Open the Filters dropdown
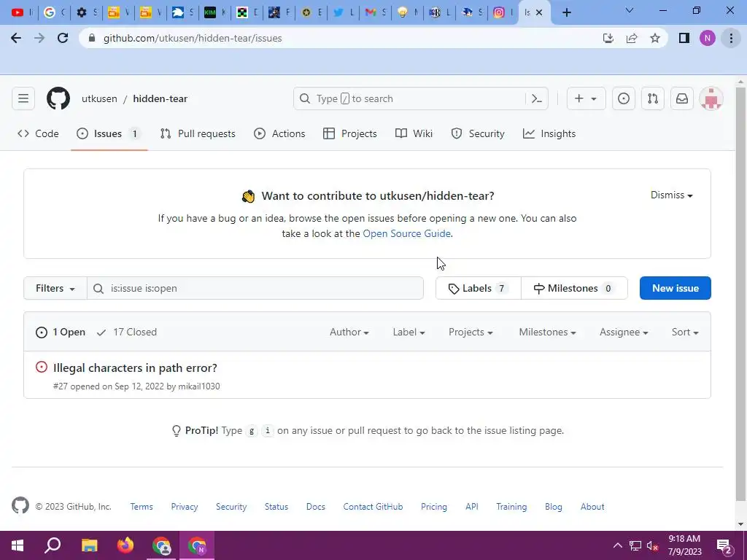 [x=55, y=288]
